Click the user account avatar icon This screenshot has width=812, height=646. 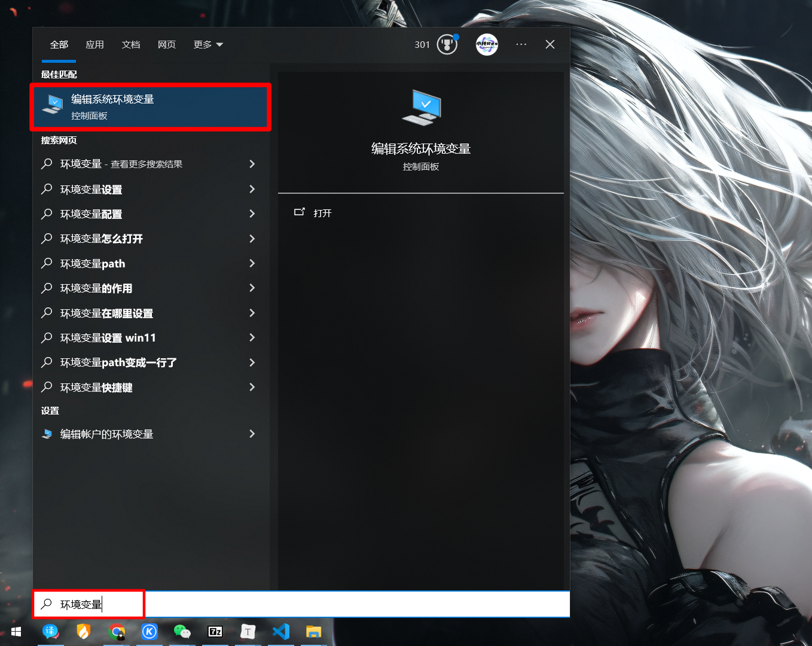[x=487, y=45]
